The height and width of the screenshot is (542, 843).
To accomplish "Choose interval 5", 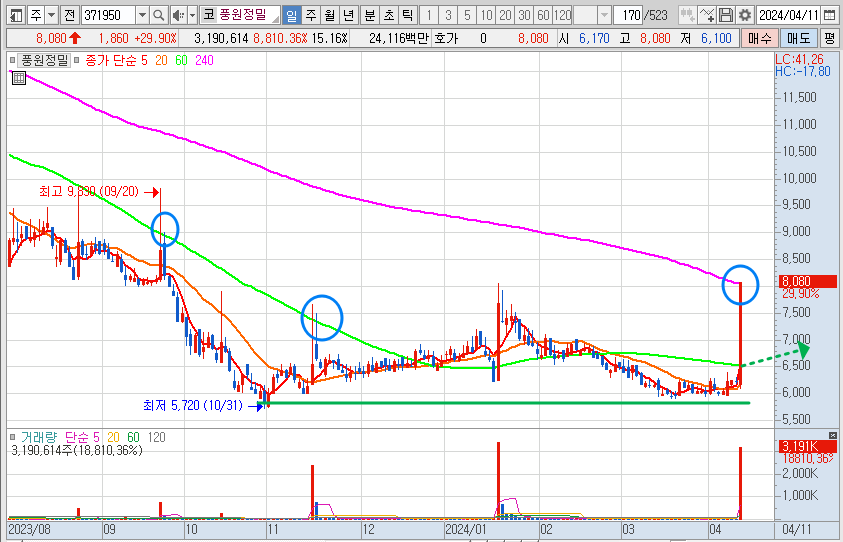I will (467, 15).
